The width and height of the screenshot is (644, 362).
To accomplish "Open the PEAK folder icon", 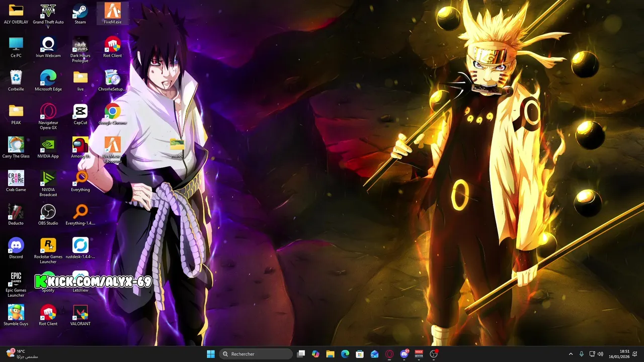I will pyautogui.click(x=16, y=114).
